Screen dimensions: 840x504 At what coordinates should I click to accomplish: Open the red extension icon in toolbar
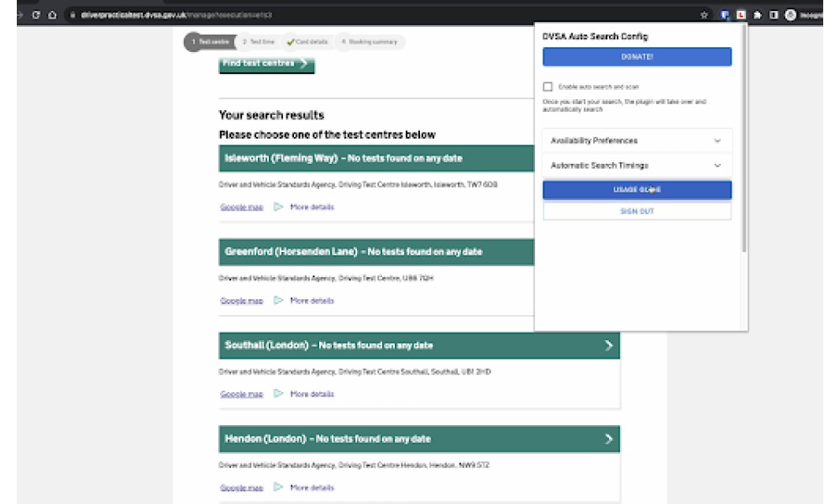(741, 15)
